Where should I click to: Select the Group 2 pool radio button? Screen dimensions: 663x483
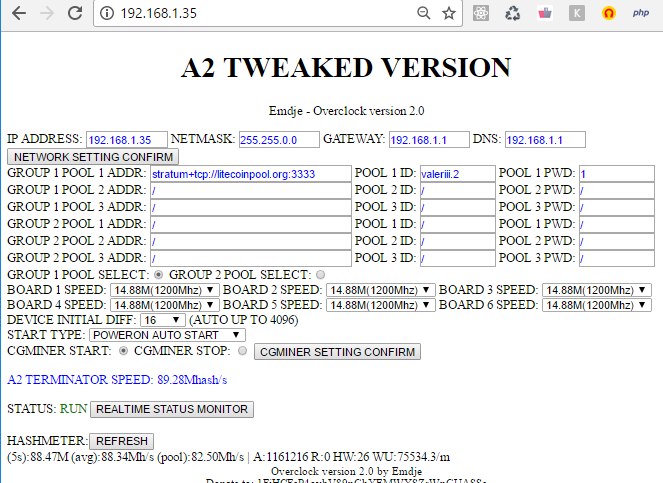(320, 274)
